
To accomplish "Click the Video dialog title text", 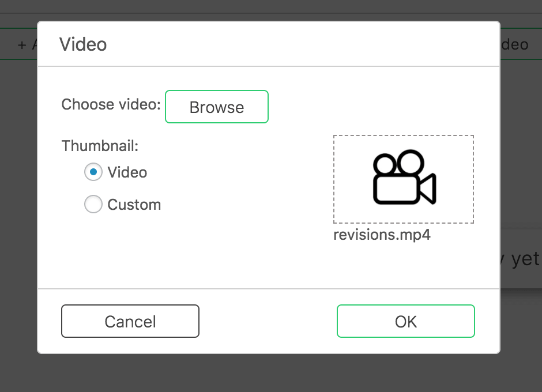I will click(x=83, y=44).
